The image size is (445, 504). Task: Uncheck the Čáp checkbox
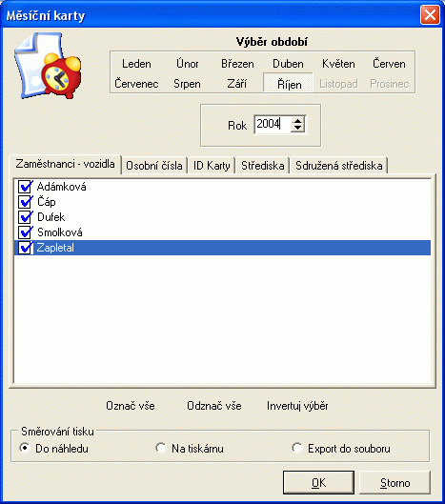point(25,202)
